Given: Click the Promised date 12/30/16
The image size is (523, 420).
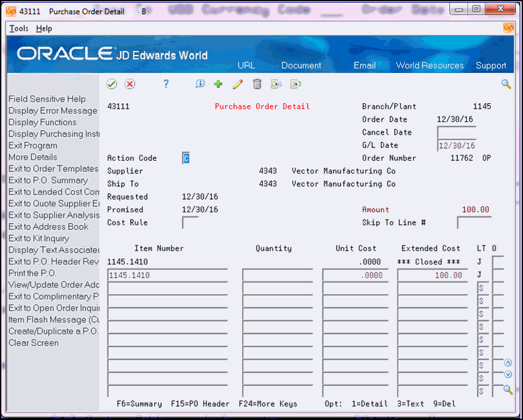Looking at the screenshot, I should pos(200,210).
